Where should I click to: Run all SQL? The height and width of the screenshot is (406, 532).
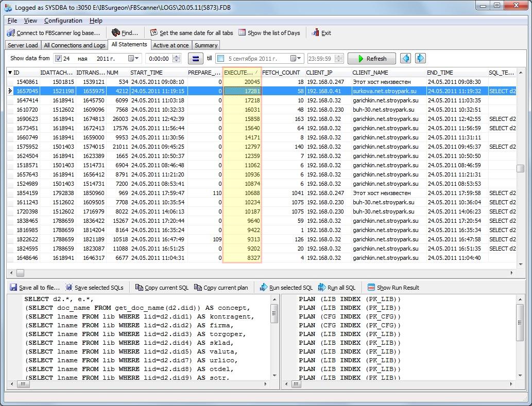(x=337, y=287)
